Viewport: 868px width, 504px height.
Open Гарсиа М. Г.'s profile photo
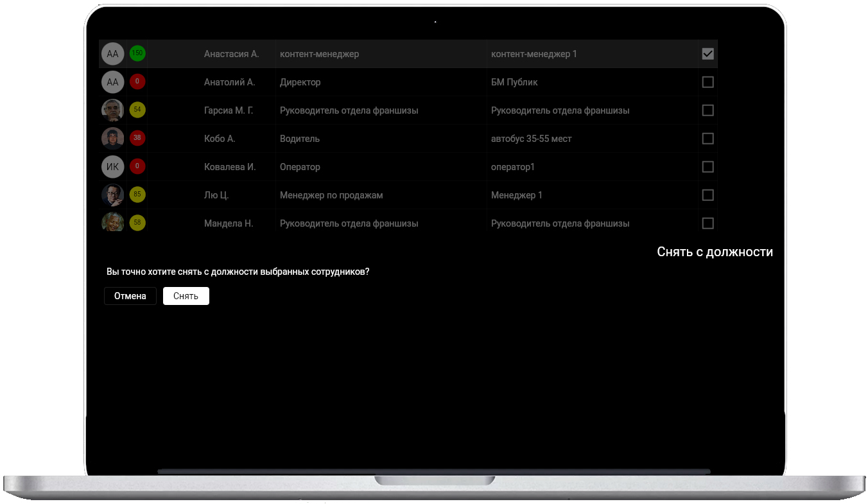pos(112,110)
